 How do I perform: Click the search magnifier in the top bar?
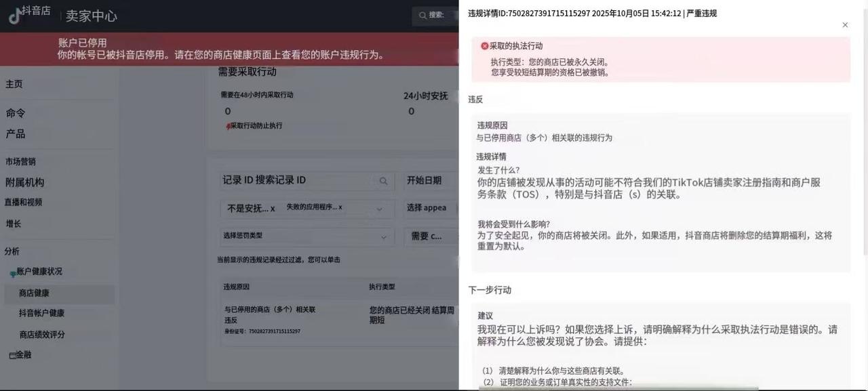(423, 15)
